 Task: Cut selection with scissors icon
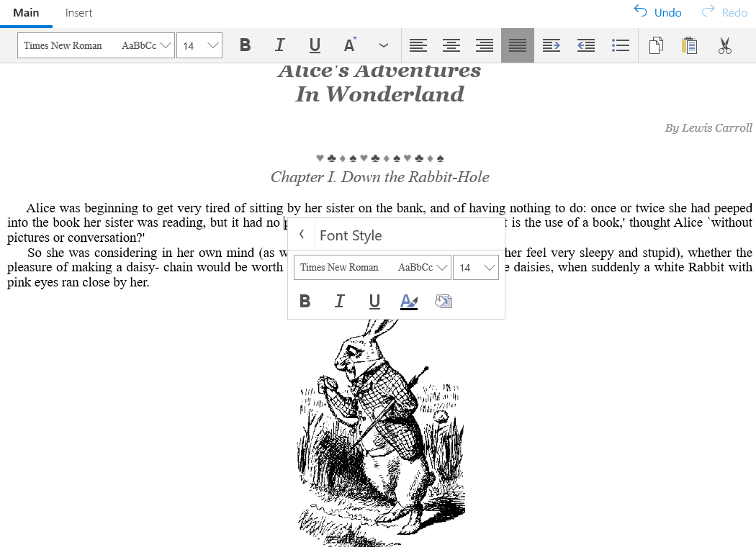click(x=724, y=45)
